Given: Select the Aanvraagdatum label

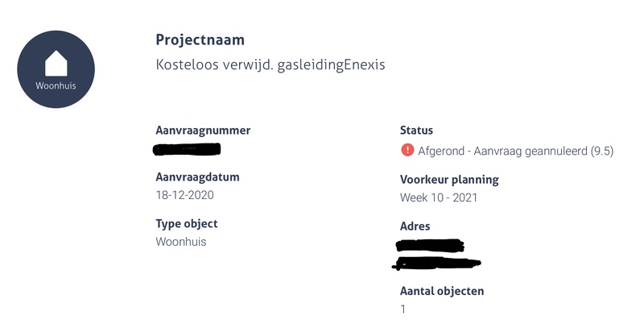Looking at the screenshot, I should click(x=197, y=176).
